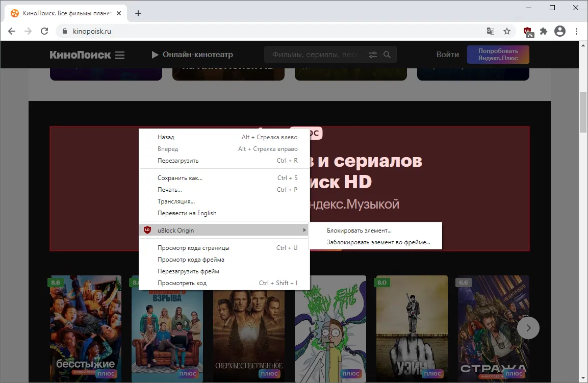Minimize the Chrome window
The image size is (588, 383).
[x=529, y=8]
